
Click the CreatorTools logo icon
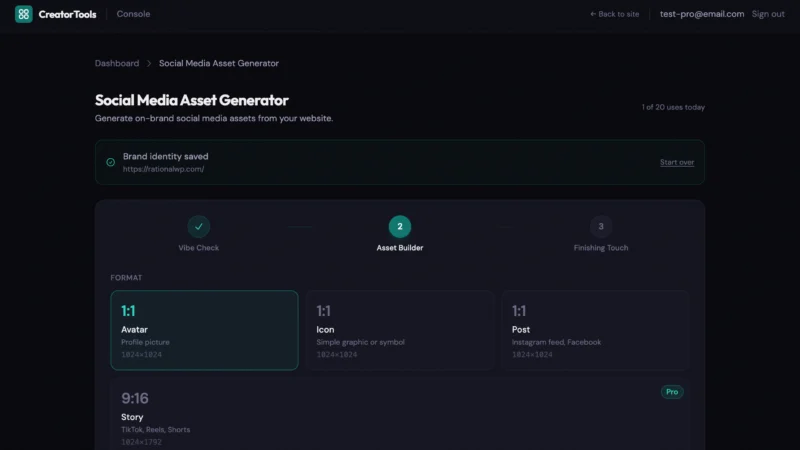[24, 14]
